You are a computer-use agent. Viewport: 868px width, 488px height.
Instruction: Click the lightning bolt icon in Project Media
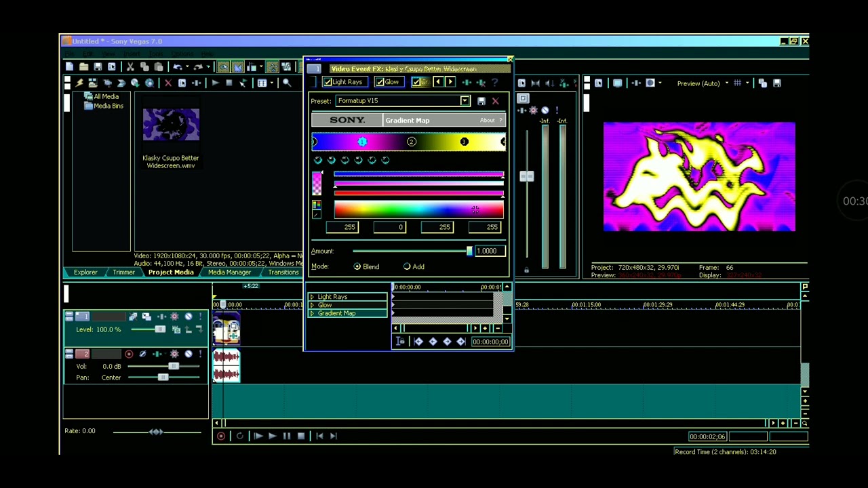click(x=79, y=83)
